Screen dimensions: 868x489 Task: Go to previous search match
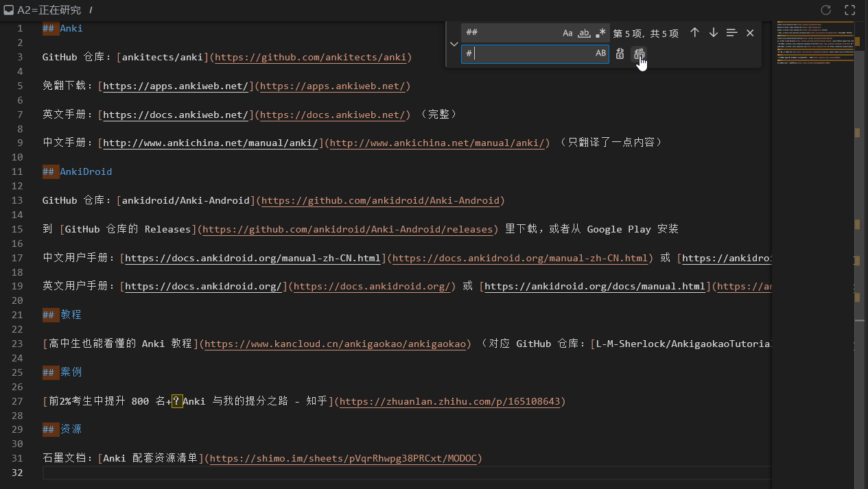click(x=694, y=33)
